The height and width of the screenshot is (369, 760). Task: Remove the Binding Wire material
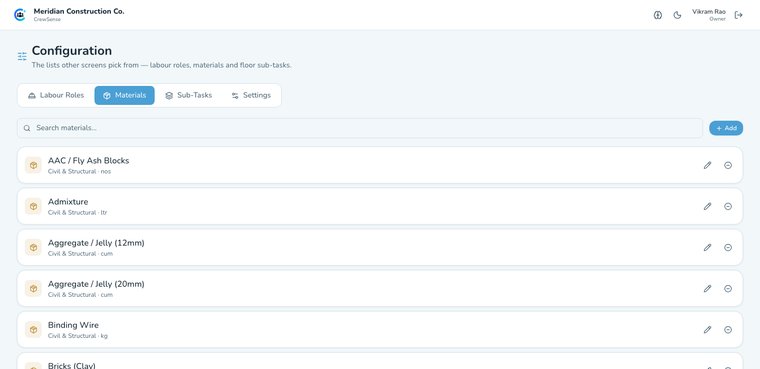click(728, 330)
